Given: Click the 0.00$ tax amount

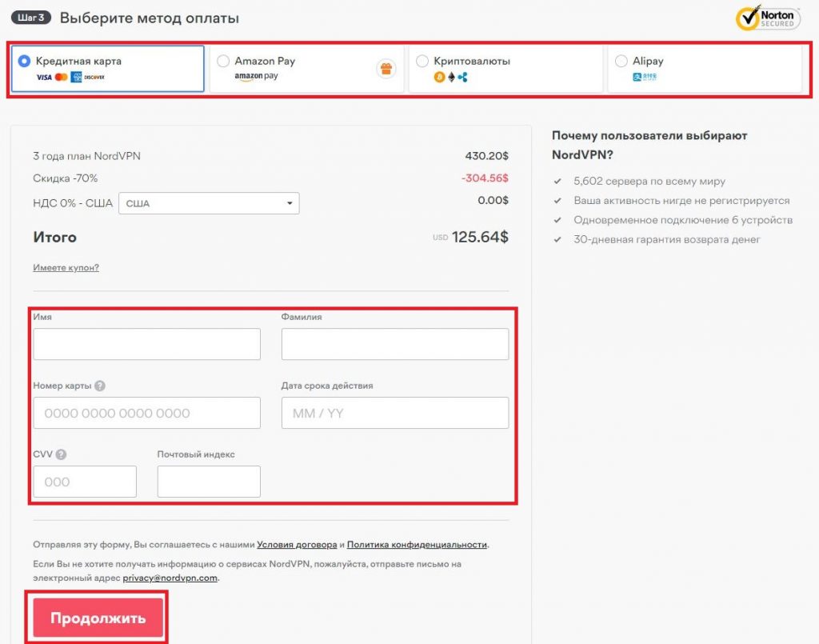Looking at the screenshot, I should (x=493, y=200).
